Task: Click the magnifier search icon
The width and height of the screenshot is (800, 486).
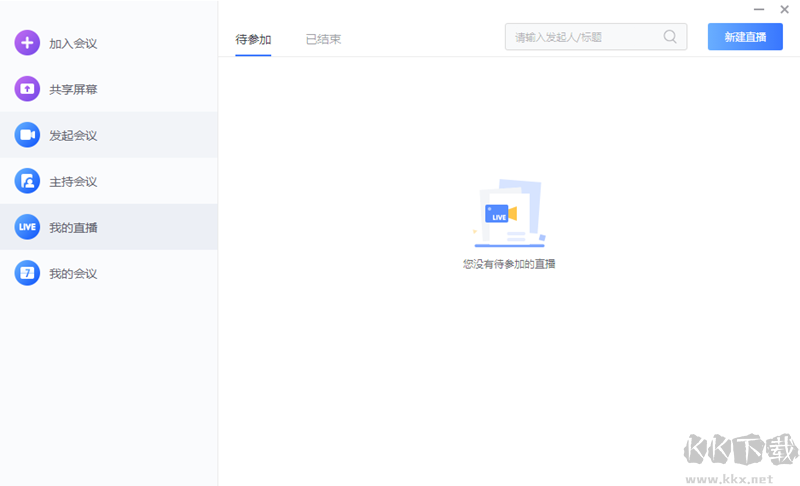Action: [x=670, y=37]
